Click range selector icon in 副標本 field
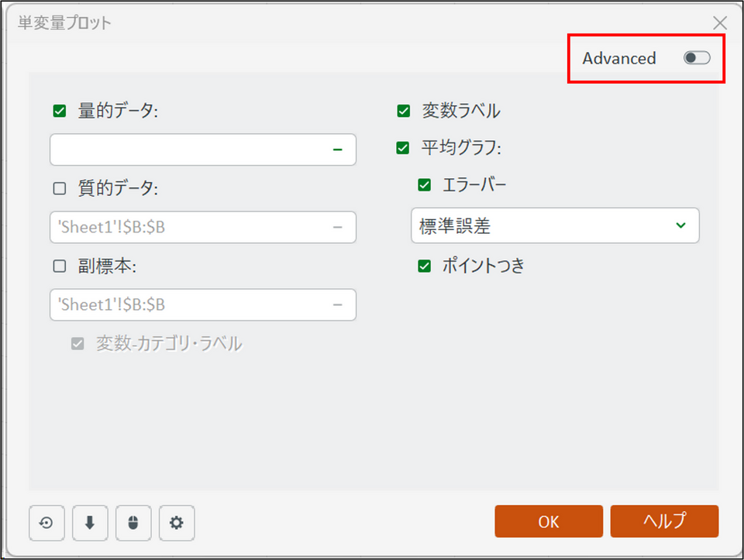 pos(337,304)
